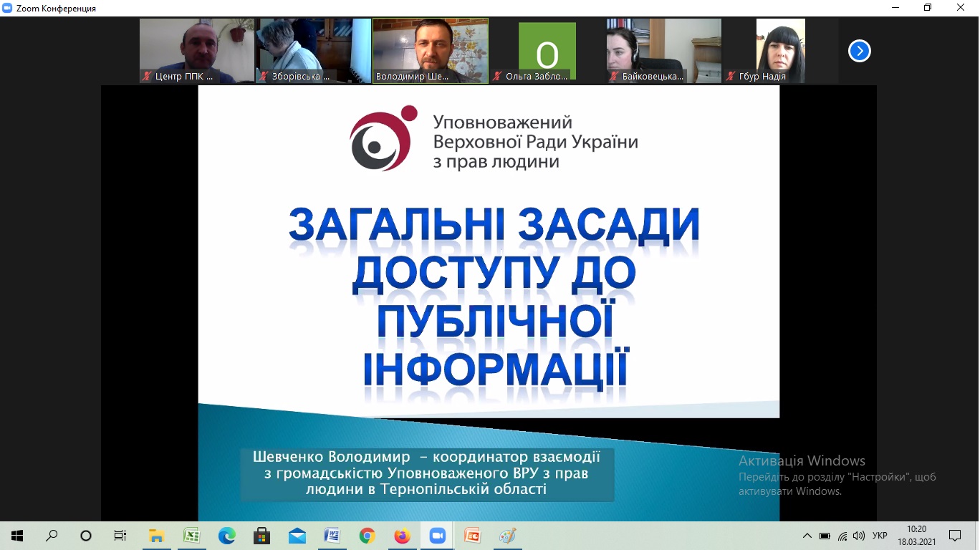The width and height of the screenshot is (980, 550).
Task: Click the muted mic icon of Центр ППК
Action: [147, 76]
